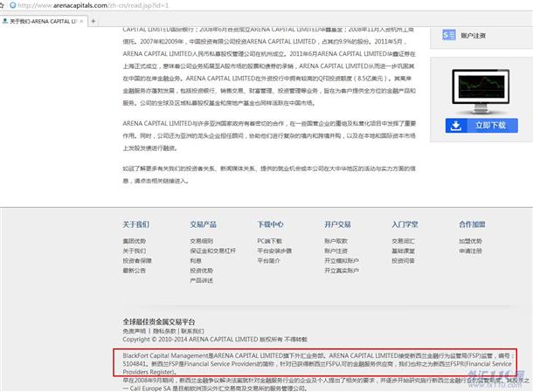Click the 保证金和交易杠杆 footer link
This screenshot has height=392, width=533.
(x=213, y=251)
